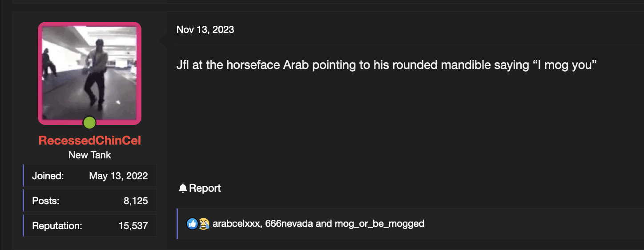Click the Reputation: label
Viewport: 644px width, 250px height.
[x=57, y=226]
